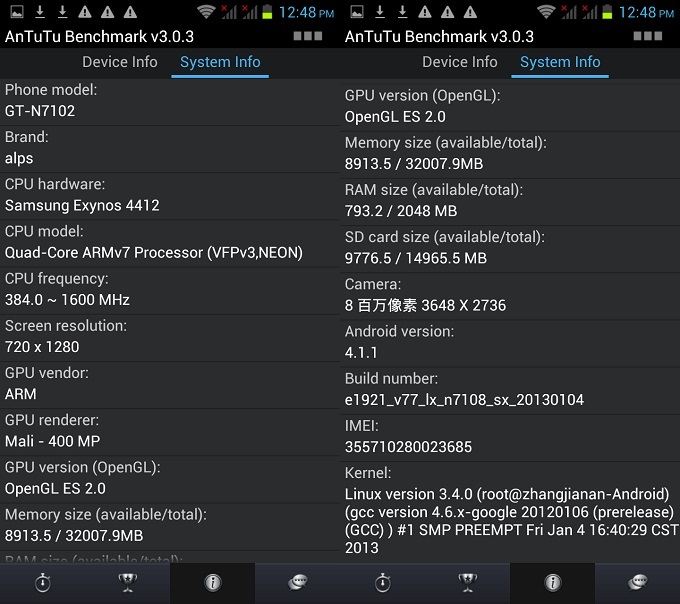680x604 pixels.
Task: Tap the AnTuTu Benchmark v3.0.3 title on left
Action: pyautogui.click(x=99, y=36)
